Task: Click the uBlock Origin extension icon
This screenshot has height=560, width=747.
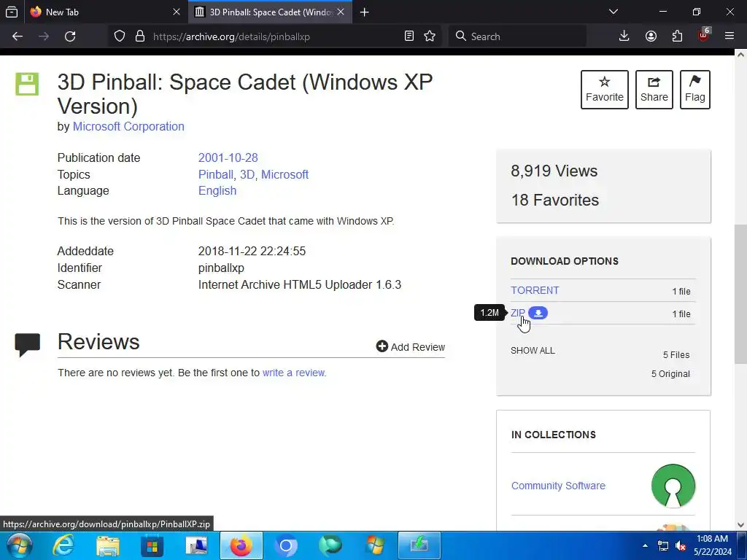Action: 704,36
